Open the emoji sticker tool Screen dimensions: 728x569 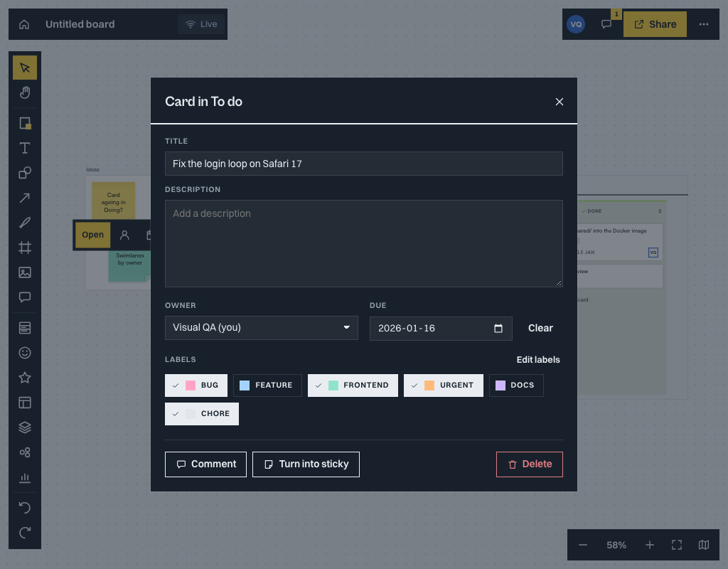25,353
